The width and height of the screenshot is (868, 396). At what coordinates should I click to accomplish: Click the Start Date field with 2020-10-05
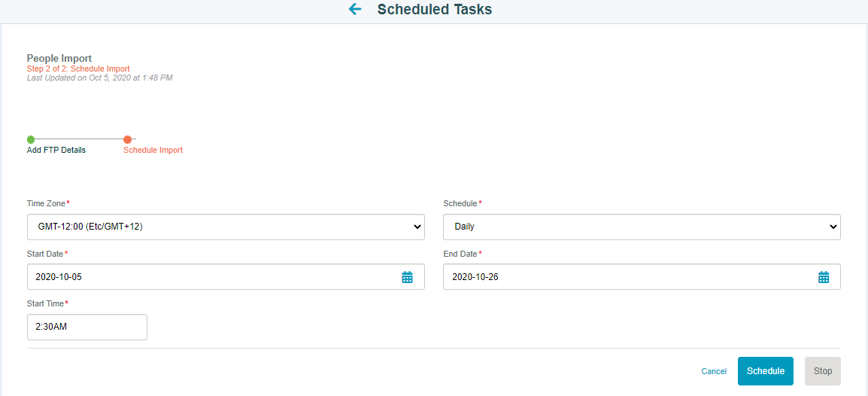point(226,277)
